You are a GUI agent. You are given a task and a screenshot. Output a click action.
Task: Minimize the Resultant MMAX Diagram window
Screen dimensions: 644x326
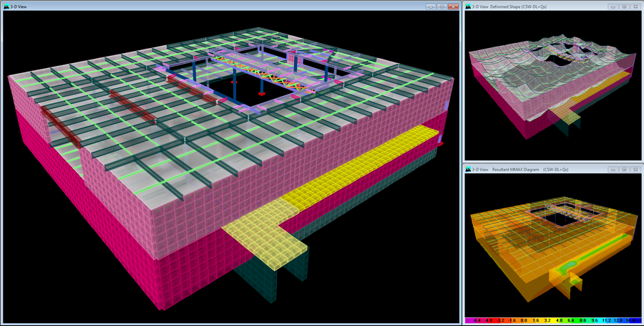[x=613, y=170]
